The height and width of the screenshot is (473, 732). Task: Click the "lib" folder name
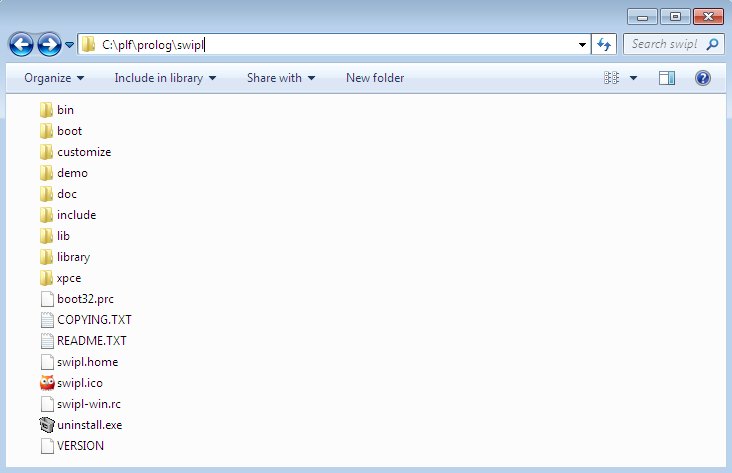click(x=63, y=236)
